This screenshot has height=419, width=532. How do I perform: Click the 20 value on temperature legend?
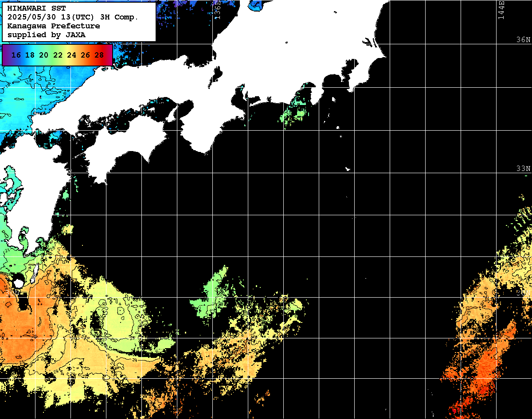[x=44, y=55]
